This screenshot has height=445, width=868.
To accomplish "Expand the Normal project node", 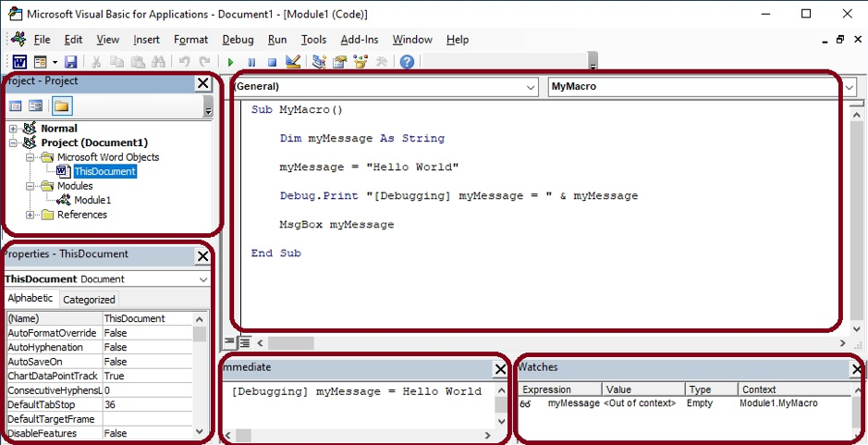I will point(14,129).
